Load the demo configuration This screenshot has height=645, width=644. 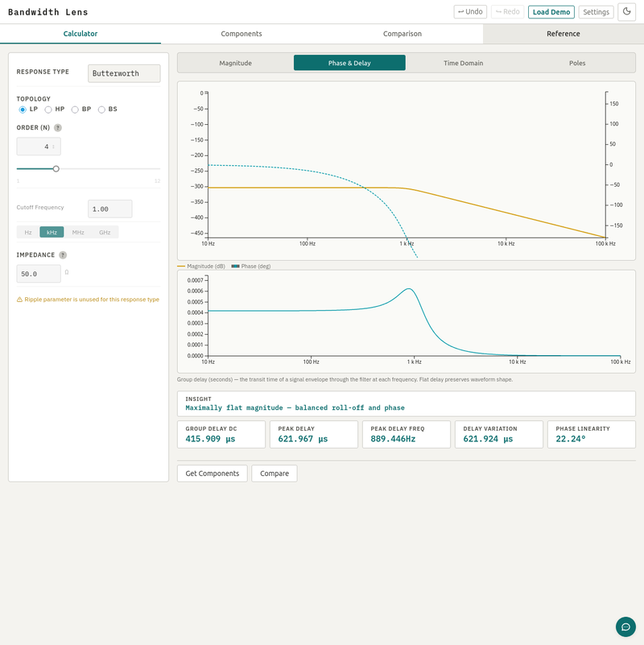click(551, 12)
